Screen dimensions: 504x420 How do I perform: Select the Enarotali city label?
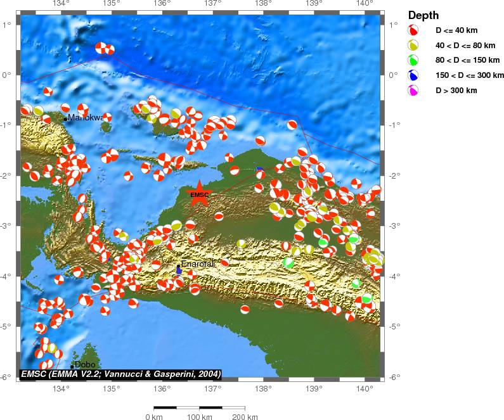[198, 264]
